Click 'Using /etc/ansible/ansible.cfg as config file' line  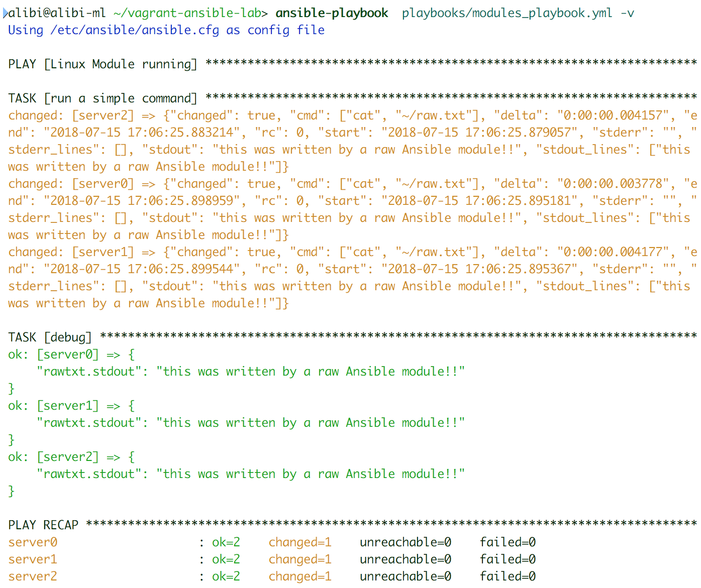click(166, 30)
